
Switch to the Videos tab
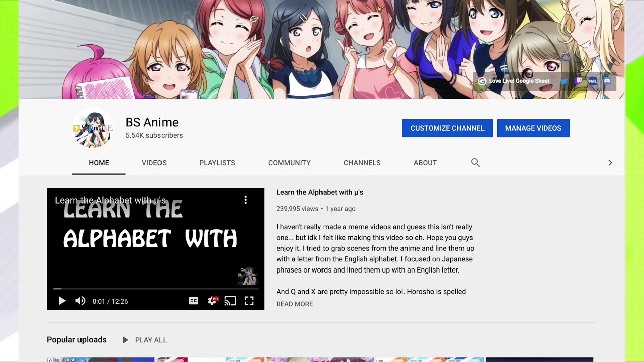tap(154, 163)
